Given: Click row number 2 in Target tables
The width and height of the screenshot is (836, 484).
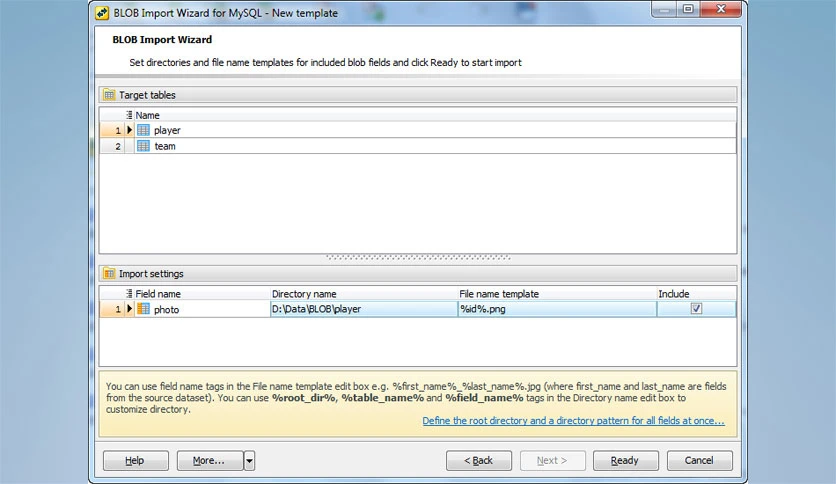Looking at the screenshot, I should (112, 146).
